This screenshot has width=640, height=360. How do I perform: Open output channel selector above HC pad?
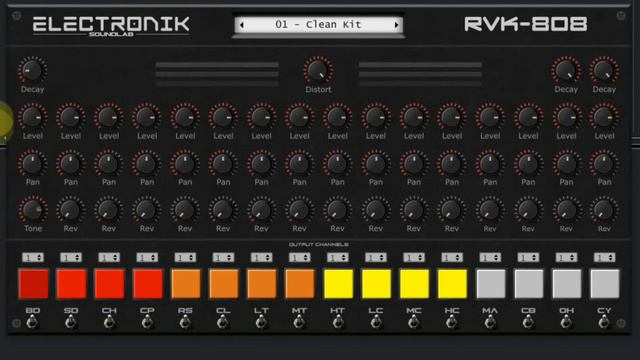pos(452,258)
